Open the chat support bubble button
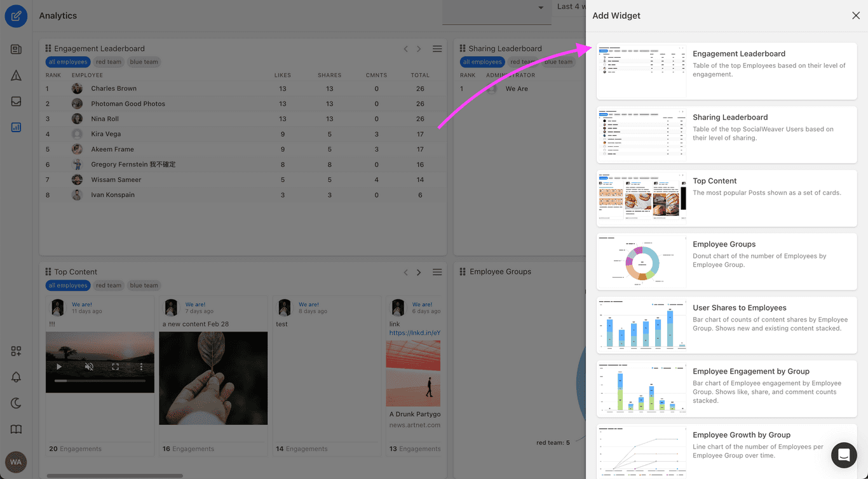The width and height of the screenshot is (868, 479). click(844, 455)
